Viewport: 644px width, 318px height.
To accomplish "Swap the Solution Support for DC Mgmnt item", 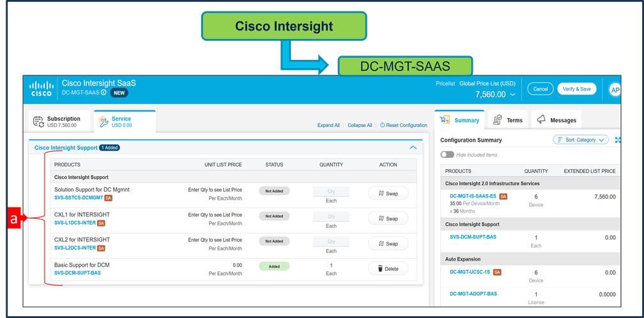I will [388, 193].
